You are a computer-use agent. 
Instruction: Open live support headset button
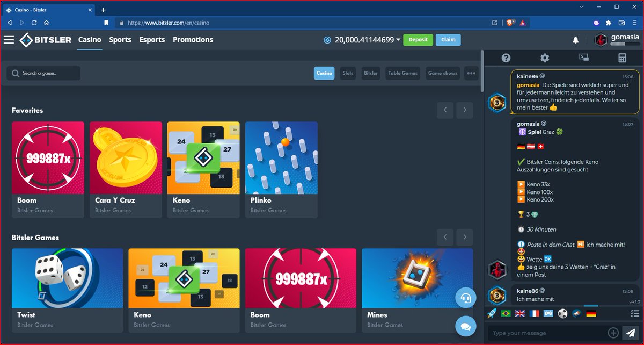point(465,298)
